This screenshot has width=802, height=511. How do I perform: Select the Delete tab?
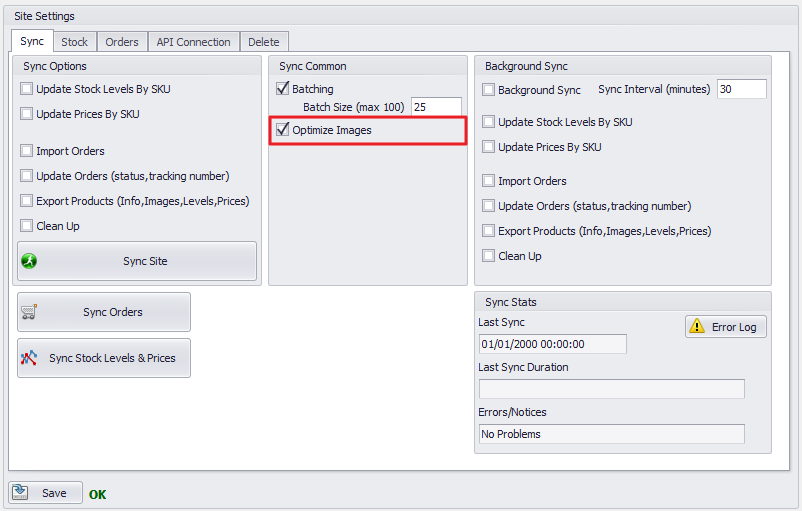pyautogui.click(x=264, y=42)
